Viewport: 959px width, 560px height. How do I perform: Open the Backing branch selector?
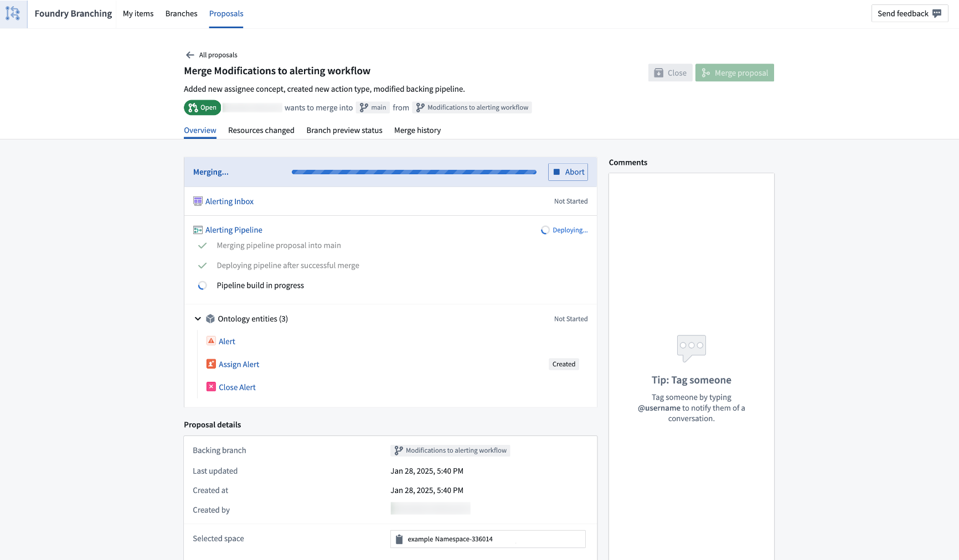[450, 450]
